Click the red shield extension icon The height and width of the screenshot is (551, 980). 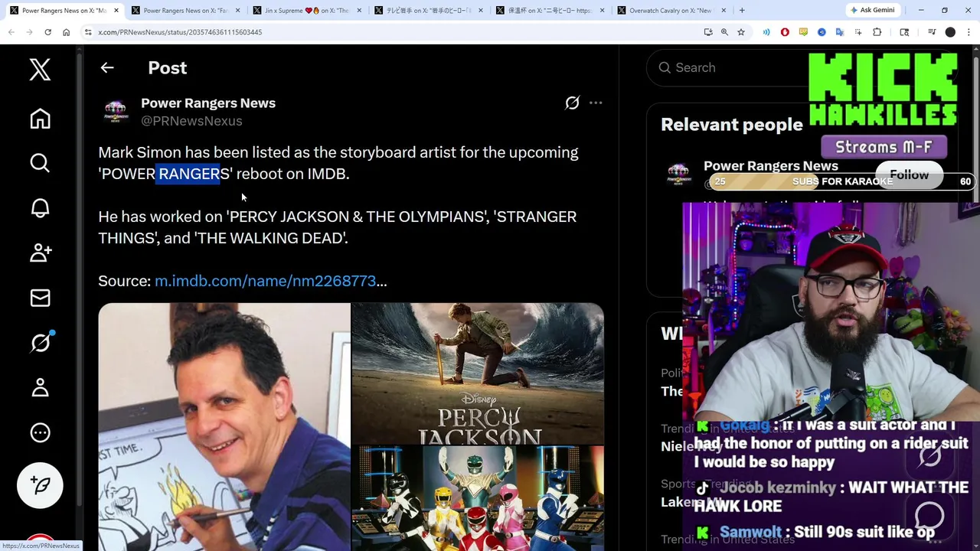(x=785, y=32)
